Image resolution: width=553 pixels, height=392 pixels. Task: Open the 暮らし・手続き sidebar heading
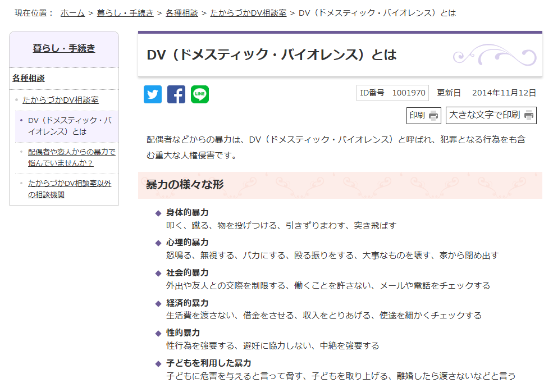64,48
